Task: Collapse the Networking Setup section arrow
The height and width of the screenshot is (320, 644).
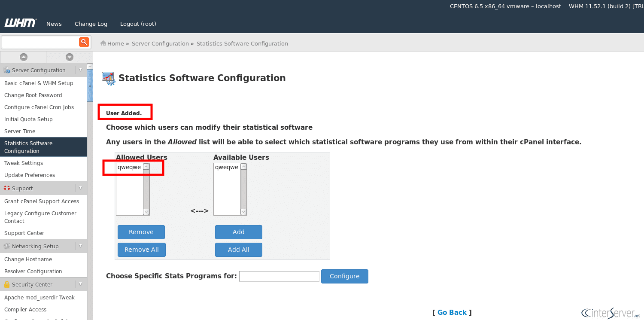Action: pos(80,246)
